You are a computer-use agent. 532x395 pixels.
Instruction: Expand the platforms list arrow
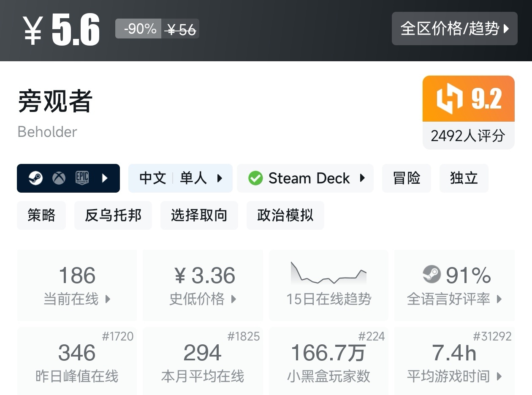point(105,178)
